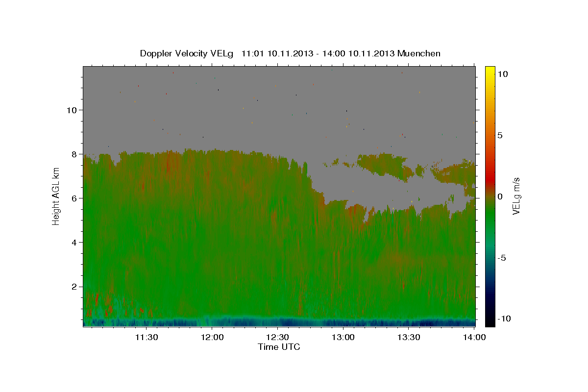Click the height axis tick label 2

click(74, 287)
